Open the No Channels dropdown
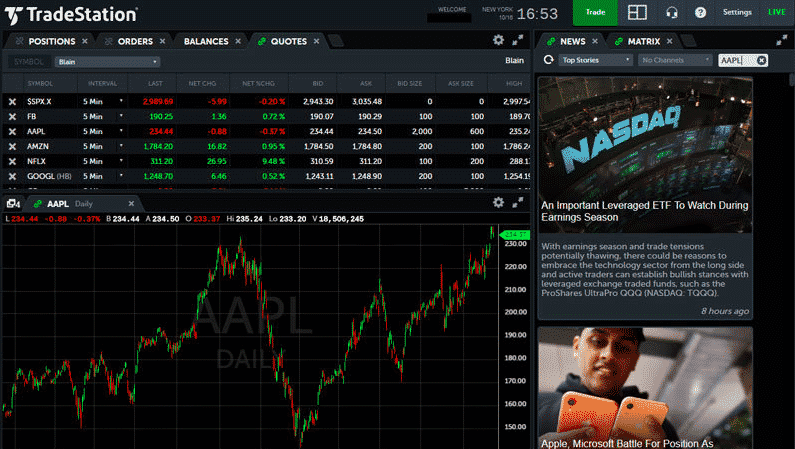Viewport: 795px width, 449px height. click(675, 60)
